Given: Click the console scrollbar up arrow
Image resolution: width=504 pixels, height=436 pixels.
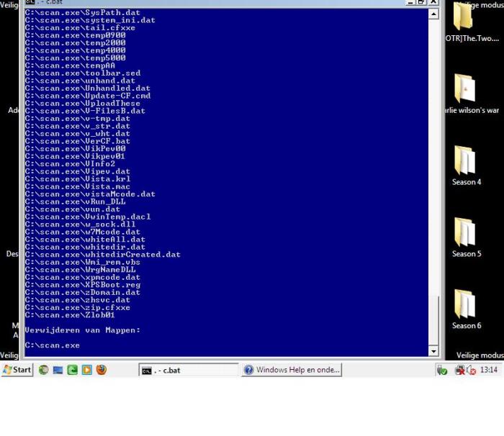Looking at the screenshot, I should pos(433,14).
